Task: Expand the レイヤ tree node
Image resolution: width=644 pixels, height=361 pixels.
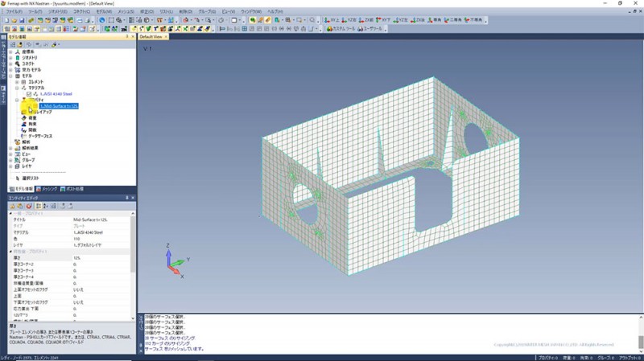Action: pyautogui.click(x=10, y=166)
